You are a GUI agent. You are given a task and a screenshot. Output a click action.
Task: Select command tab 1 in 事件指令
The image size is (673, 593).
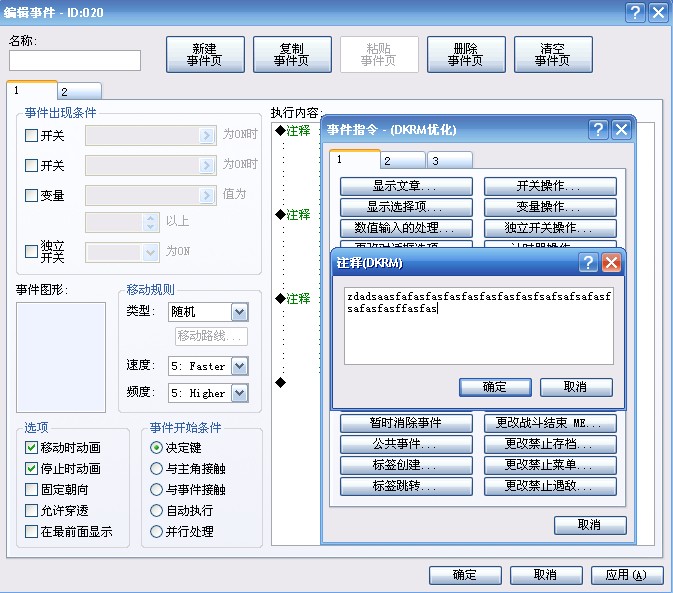pos(355,159)
